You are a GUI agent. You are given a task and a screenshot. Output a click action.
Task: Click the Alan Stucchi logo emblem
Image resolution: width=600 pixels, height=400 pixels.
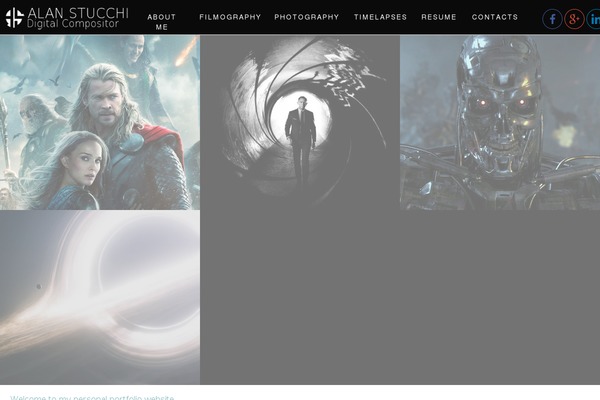click(15, 18)
